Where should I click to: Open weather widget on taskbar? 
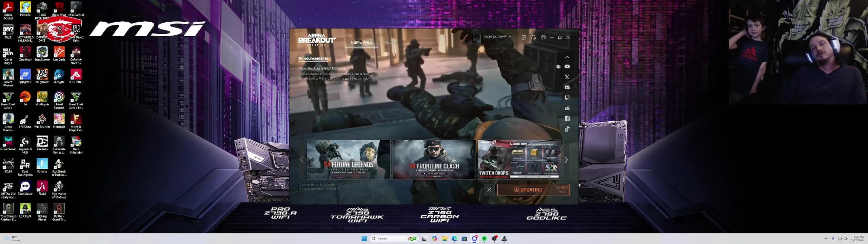tap(12, 239)
